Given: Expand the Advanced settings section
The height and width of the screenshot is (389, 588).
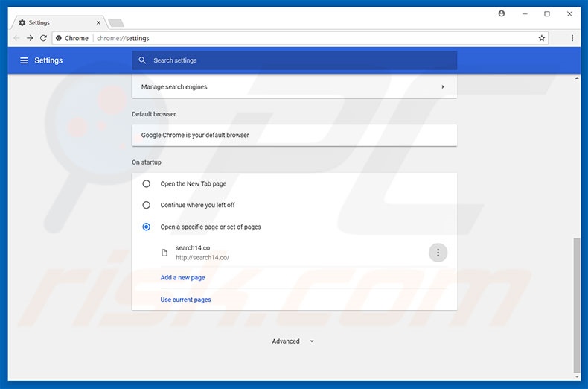Looking at the screenshot, I should point(293,341).
